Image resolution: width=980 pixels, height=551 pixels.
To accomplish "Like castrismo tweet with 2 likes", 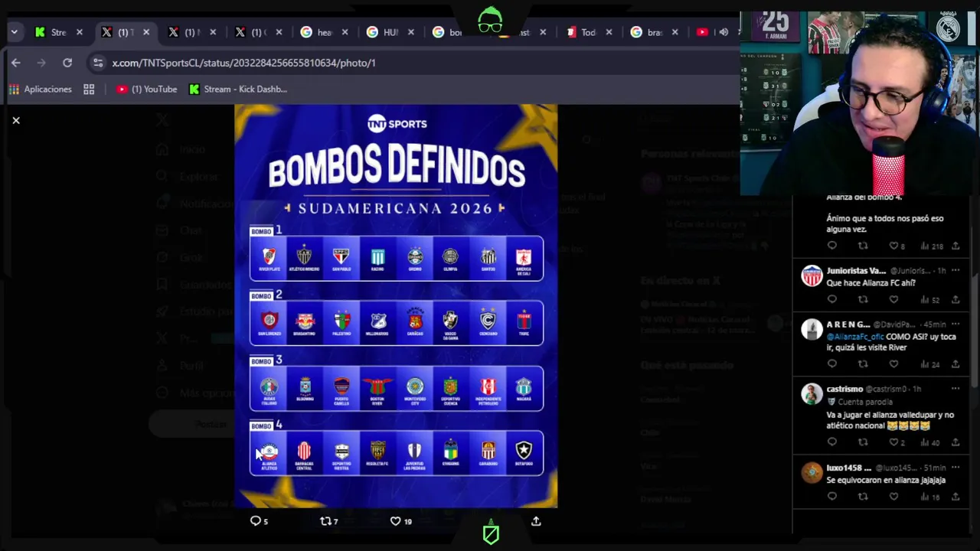I will click(x=897, y=442).
